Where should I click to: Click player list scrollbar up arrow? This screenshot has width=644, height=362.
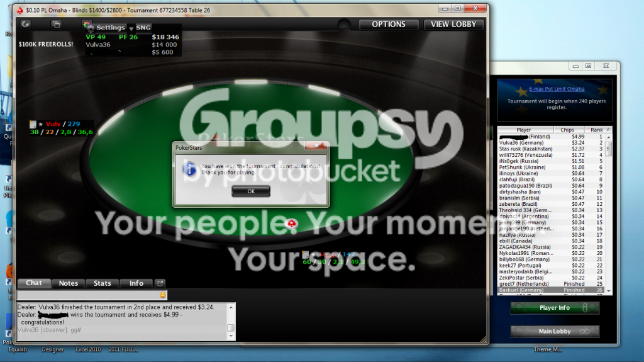click(x=609, y=137)
